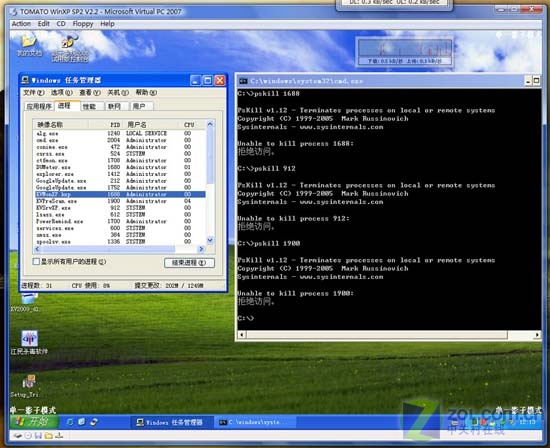Click the DU Meter network graph widget
550x448 pixels.
[x=404, y=51]
